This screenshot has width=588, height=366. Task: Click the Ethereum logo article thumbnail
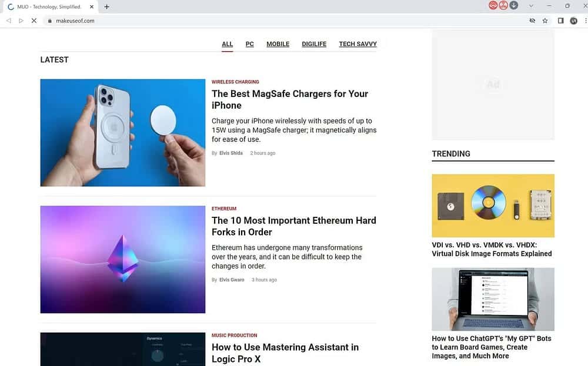(x=123, y=259)
